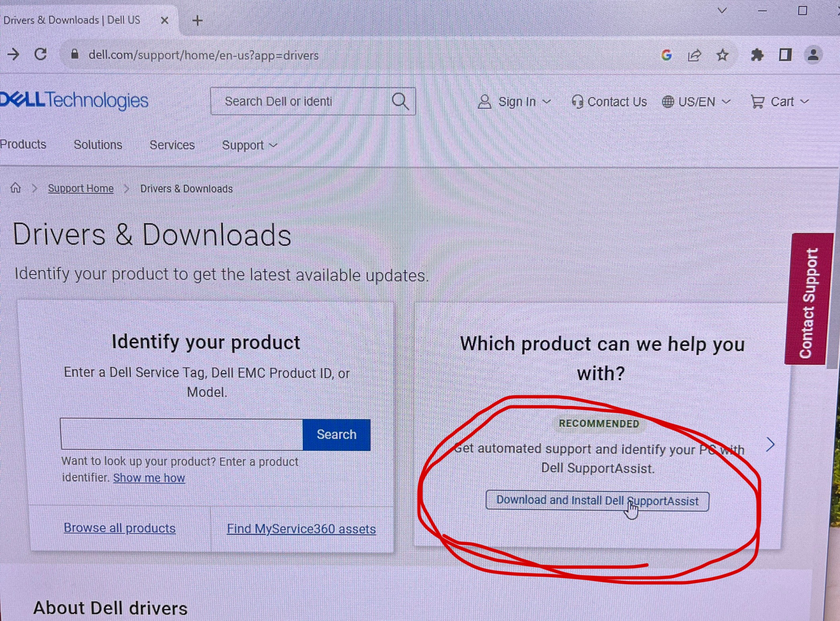Open the US/EN language dropdown
The height and width of the screenshot is (621, 840).
pos(696,102)
